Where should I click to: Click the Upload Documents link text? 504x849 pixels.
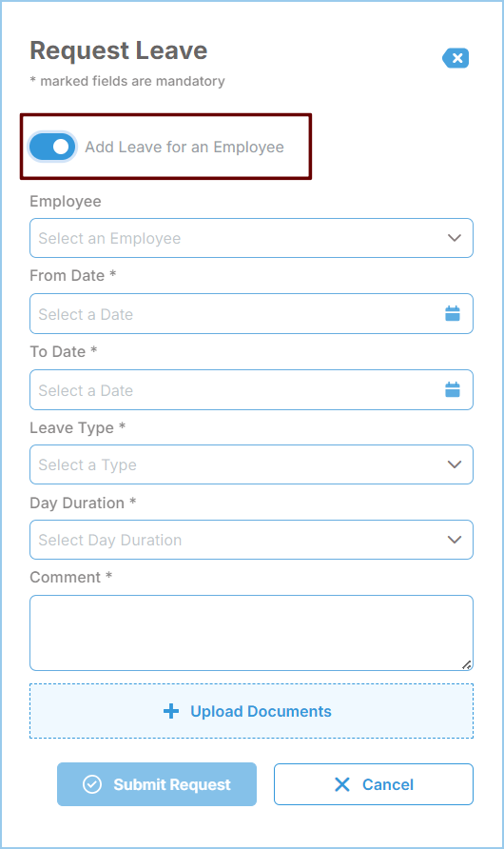click(x=261, y=711)
